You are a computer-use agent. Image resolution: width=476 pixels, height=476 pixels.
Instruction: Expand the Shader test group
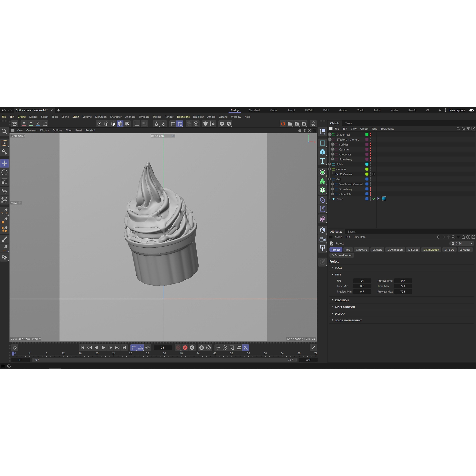(x=330, y=135)
